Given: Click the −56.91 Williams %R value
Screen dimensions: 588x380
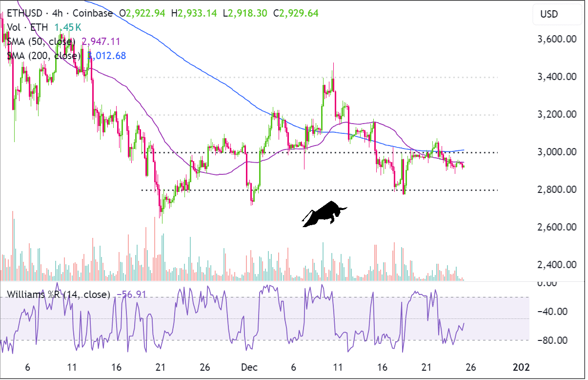Looking at the screenshot, I should [x=132, y=295].
